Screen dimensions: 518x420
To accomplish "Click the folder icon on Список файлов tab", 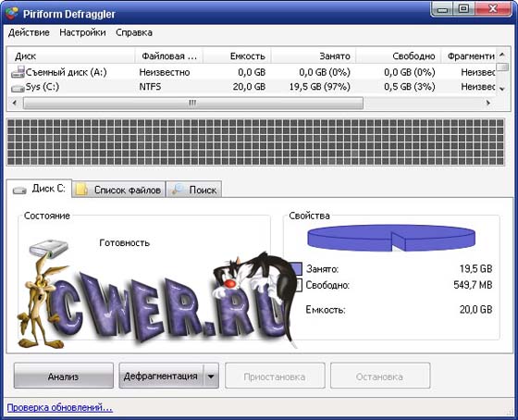I will coord(81,189).
